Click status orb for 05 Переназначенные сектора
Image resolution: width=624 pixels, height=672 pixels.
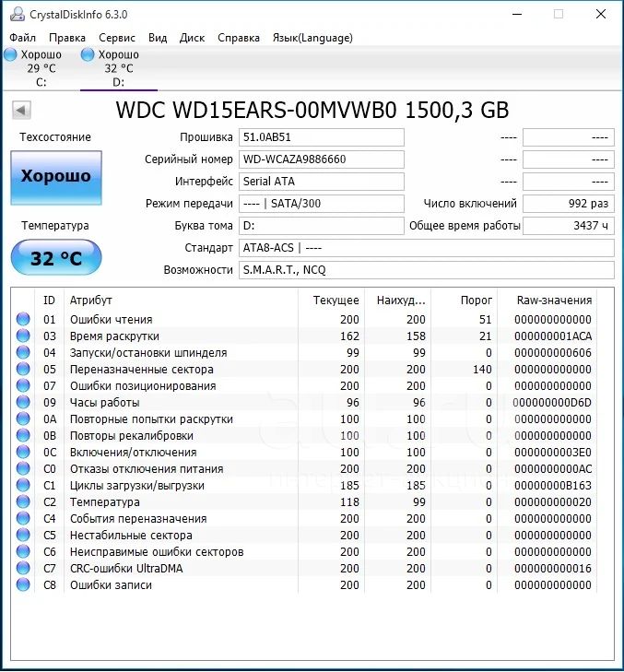(23, 369)
